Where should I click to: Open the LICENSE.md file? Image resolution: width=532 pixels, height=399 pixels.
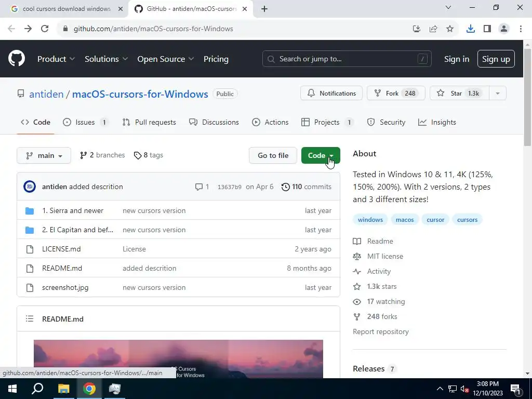61,249
